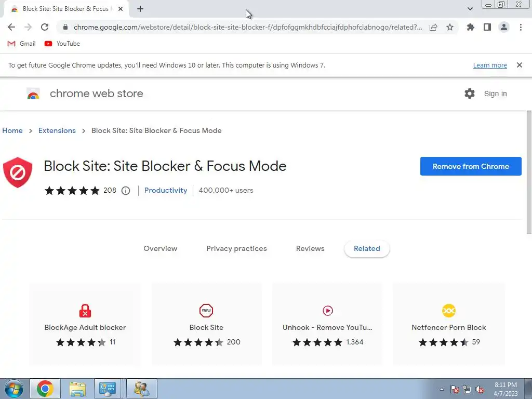532x399 pixels.
Task: Select the Related tab
Action: pos(367,248)
